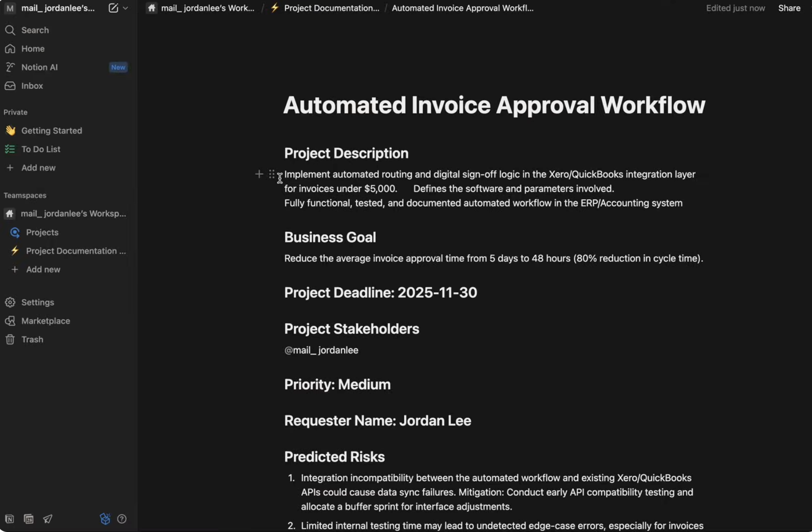
Task: Click the Notion icon in bottom bar
Action: click(10, 519)
